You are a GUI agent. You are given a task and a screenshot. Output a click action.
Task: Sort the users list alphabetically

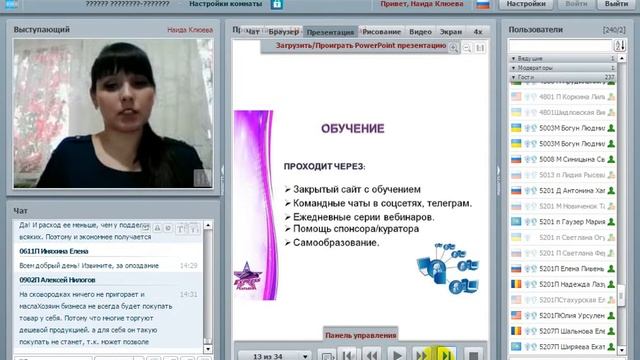(620, 45)
